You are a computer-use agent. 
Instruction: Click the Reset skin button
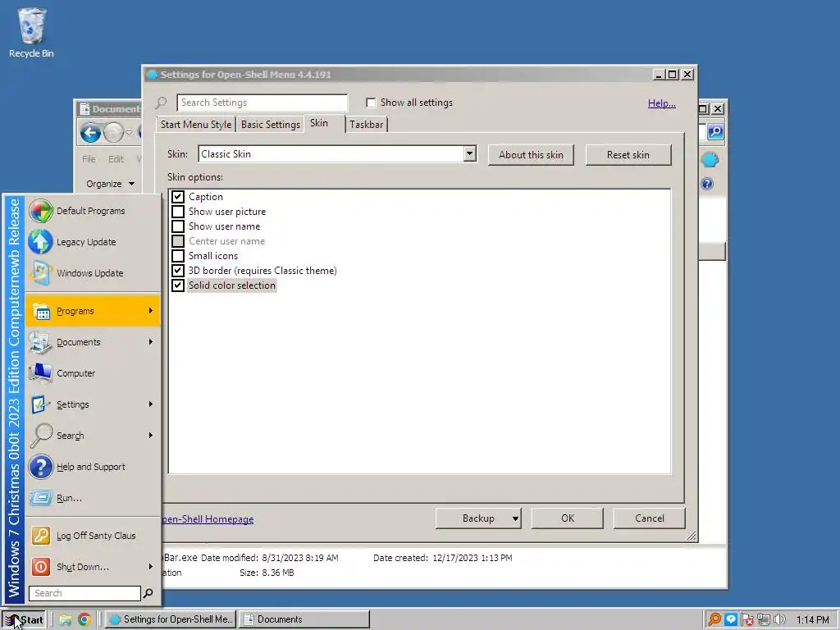tap(628, 155)
